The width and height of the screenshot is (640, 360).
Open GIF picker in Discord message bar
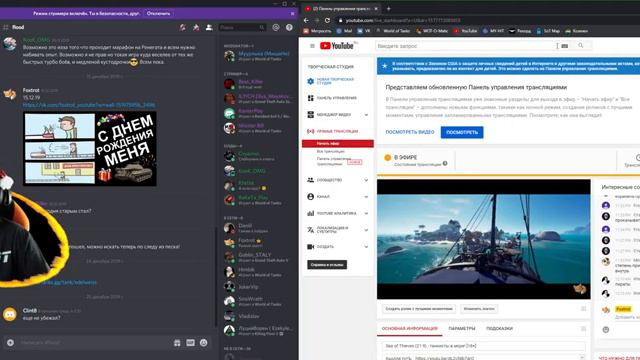191,343
